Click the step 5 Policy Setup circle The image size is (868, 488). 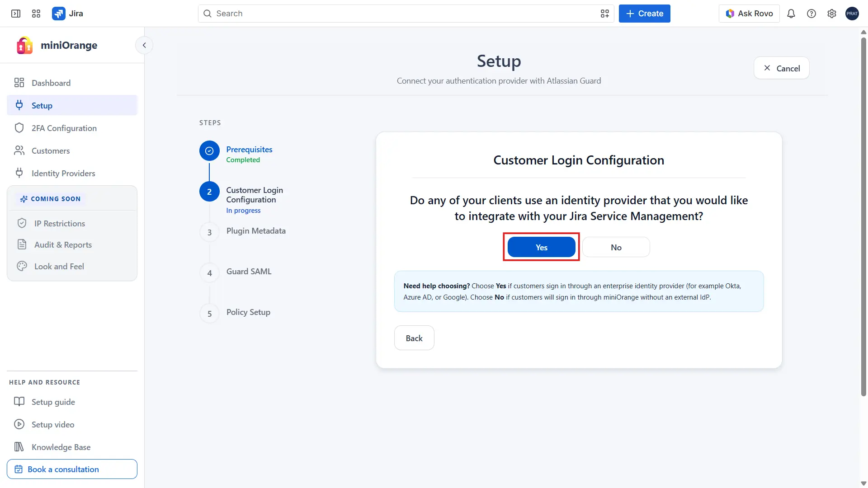(x=209, y=314)
